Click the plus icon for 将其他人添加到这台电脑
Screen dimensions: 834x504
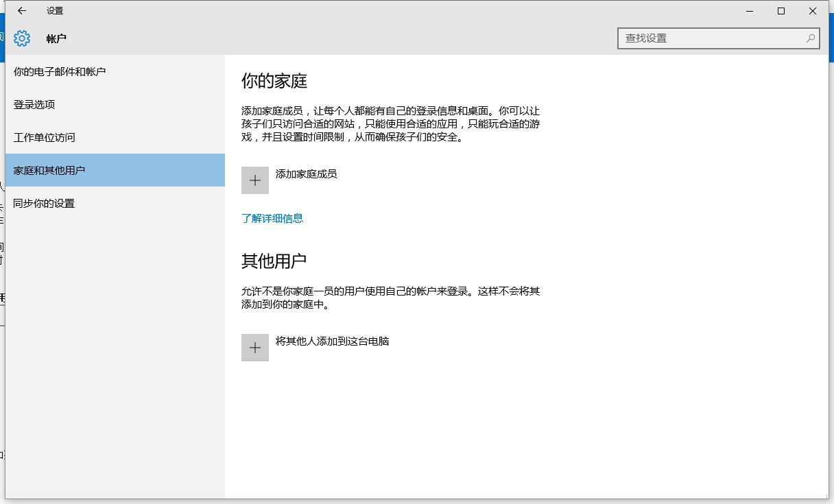click(255, 348)
